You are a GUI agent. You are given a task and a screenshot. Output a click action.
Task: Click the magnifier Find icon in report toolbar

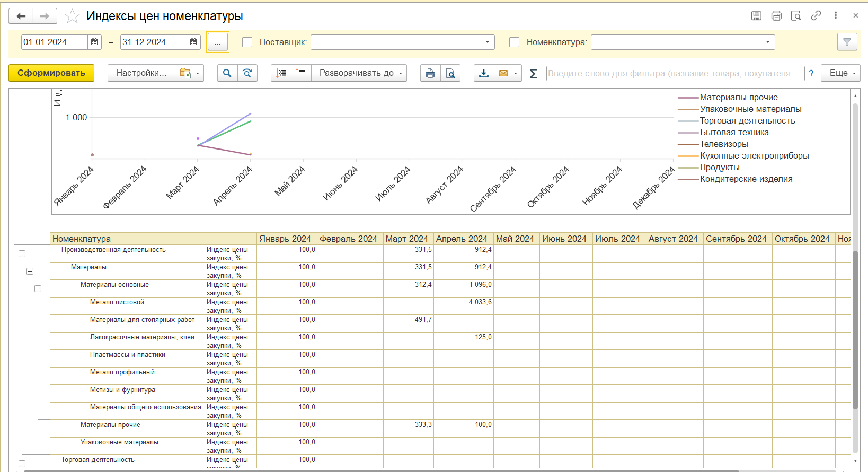pos(227,73)
